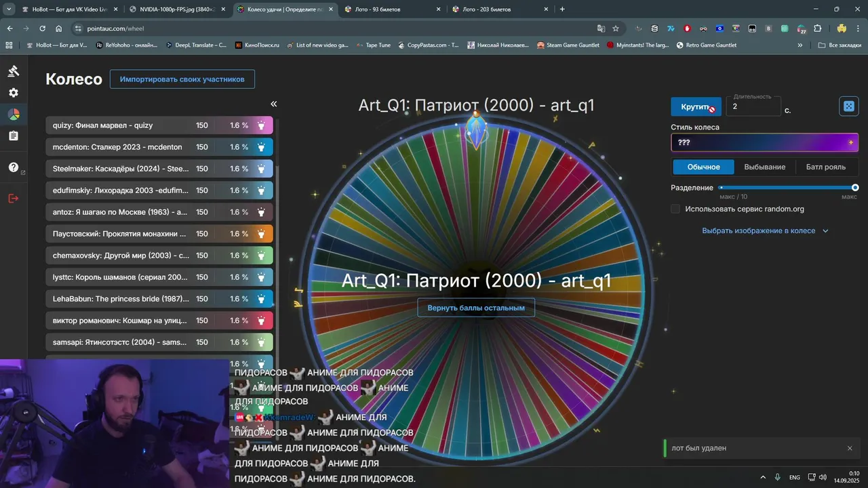Screen dimensions: 868x488
Task: Click bulb icon on lysttc Король шаманов row
Action: coord(262,277)
